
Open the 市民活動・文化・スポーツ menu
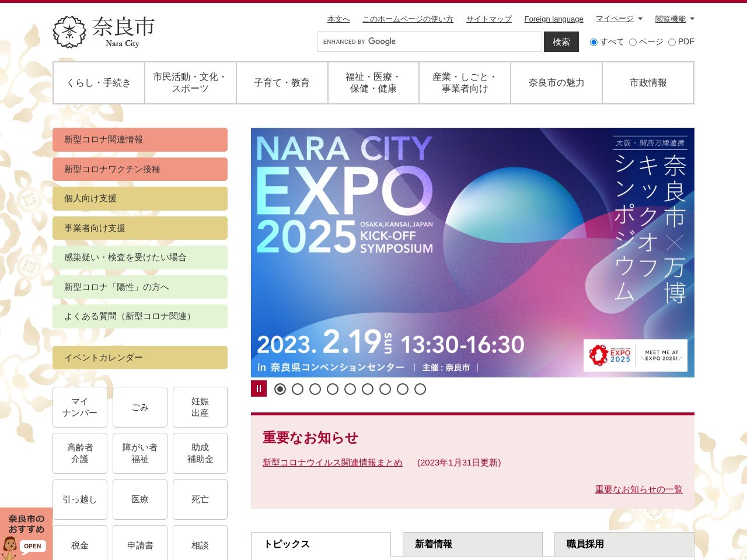tap(190, 83)
